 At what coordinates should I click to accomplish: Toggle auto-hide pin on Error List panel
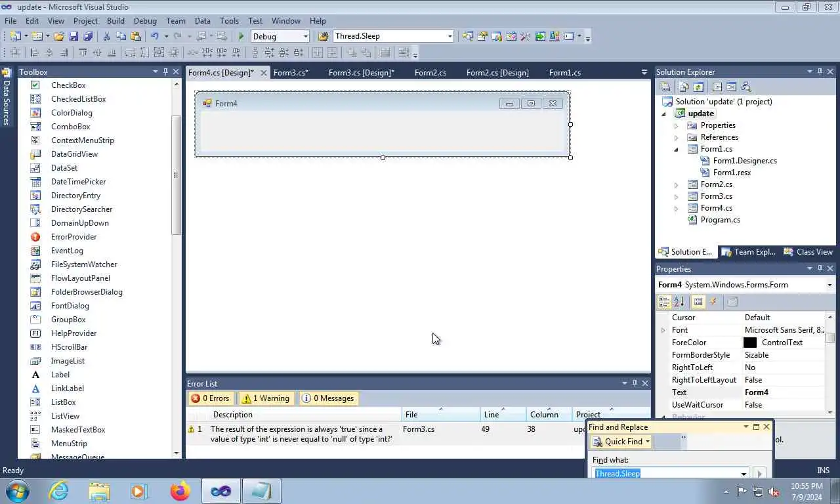(635, 383)
